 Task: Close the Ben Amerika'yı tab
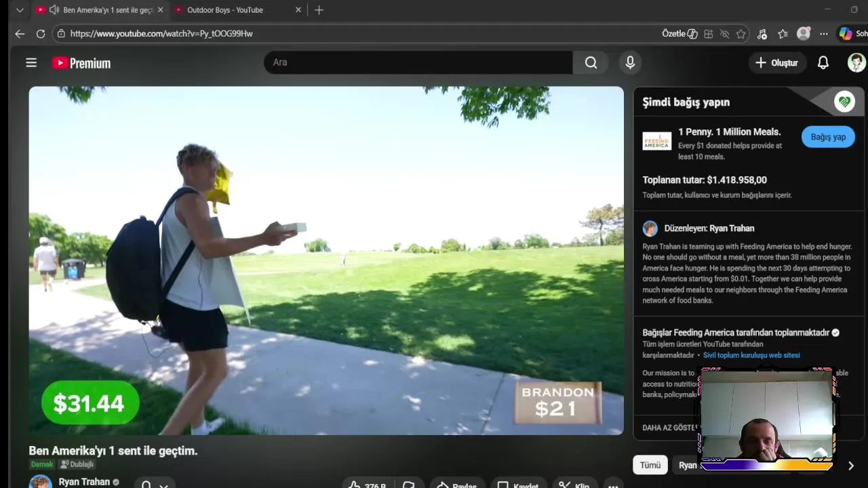point(160,10)
